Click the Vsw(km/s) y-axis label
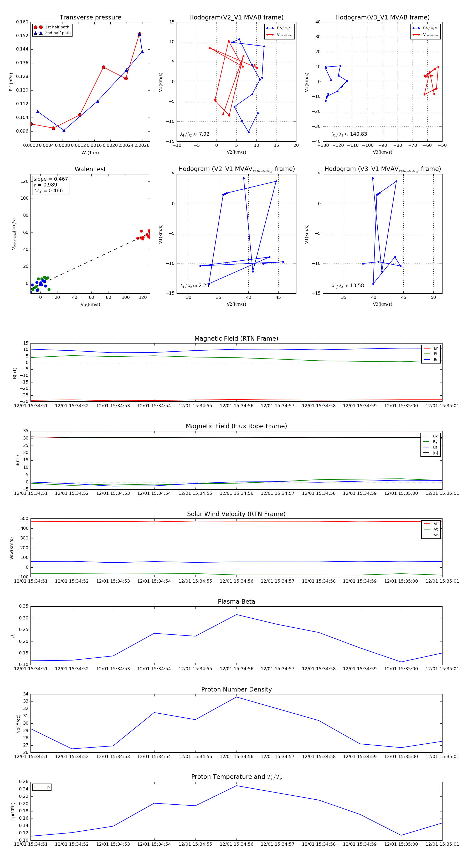 11,548
